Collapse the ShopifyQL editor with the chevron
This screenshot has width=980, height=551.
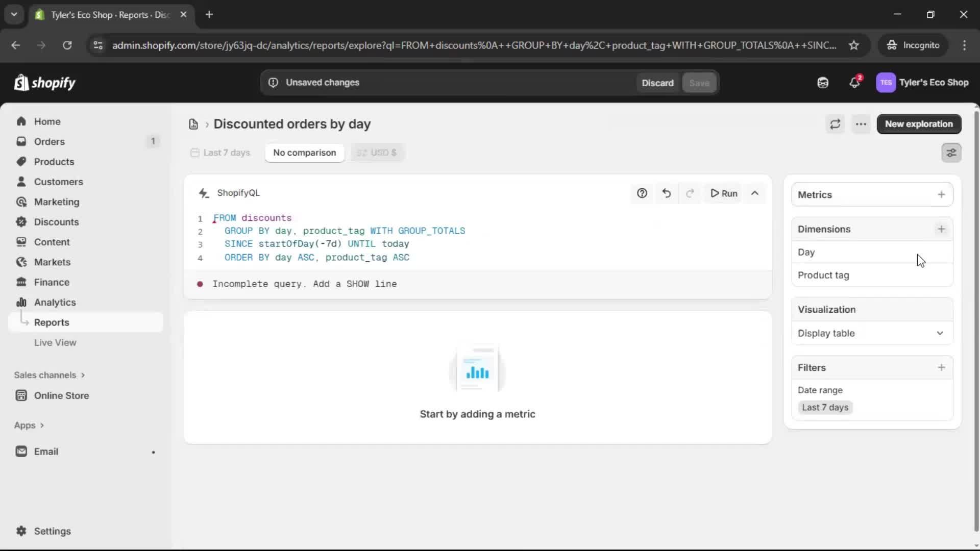click(755, 193)
